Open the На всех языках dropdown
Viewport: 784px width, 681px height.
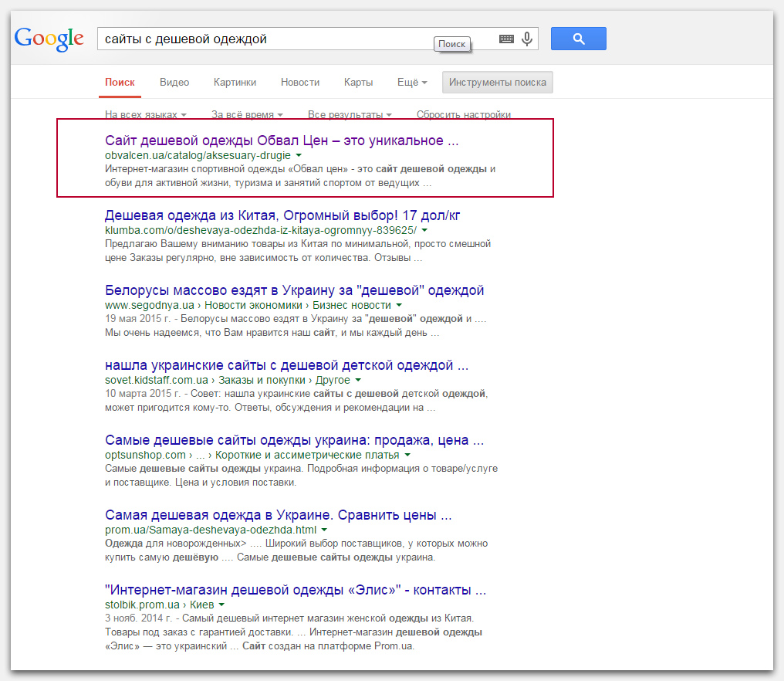(146, 114)
